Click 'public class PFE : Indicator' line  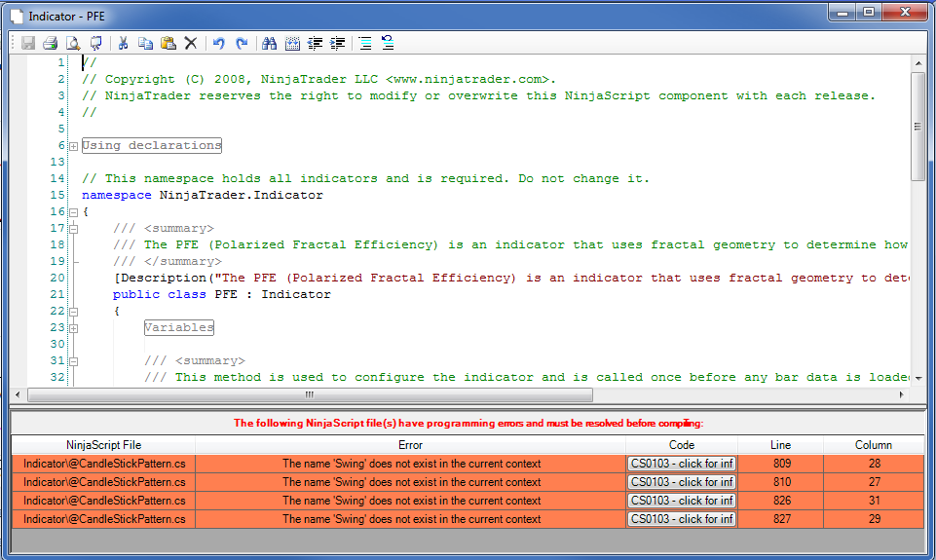221,294
